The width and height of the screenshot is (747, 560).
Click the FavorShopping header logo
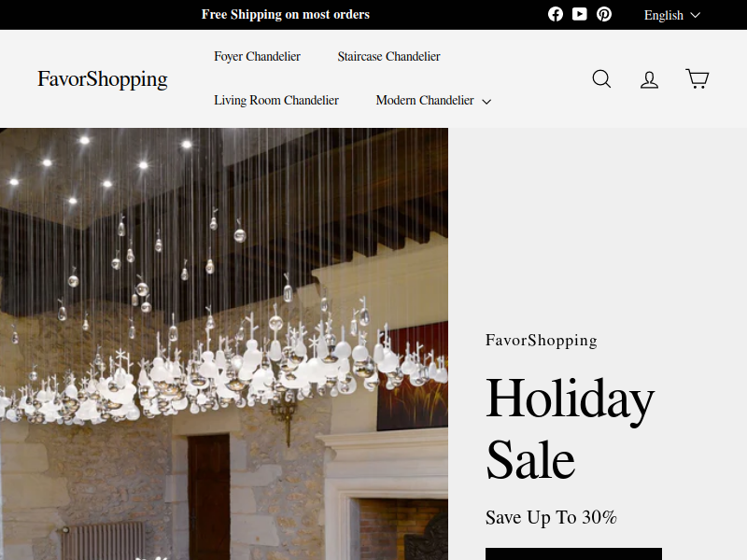coord(103,79)
